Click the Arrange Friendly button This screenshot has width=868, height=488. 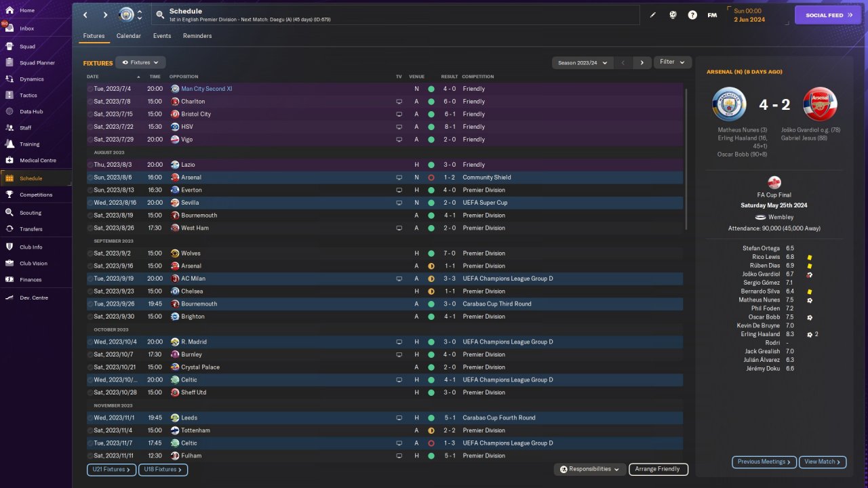[658, 469]
